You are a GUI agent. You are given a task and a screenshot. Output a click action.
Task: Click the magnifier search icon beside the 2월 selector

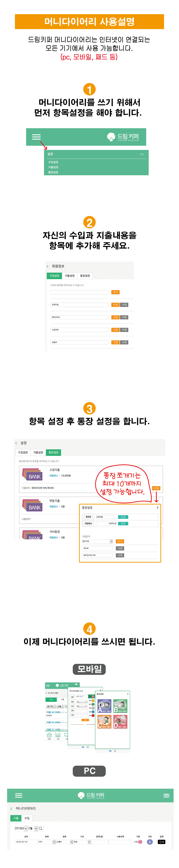tap(40, 828)
